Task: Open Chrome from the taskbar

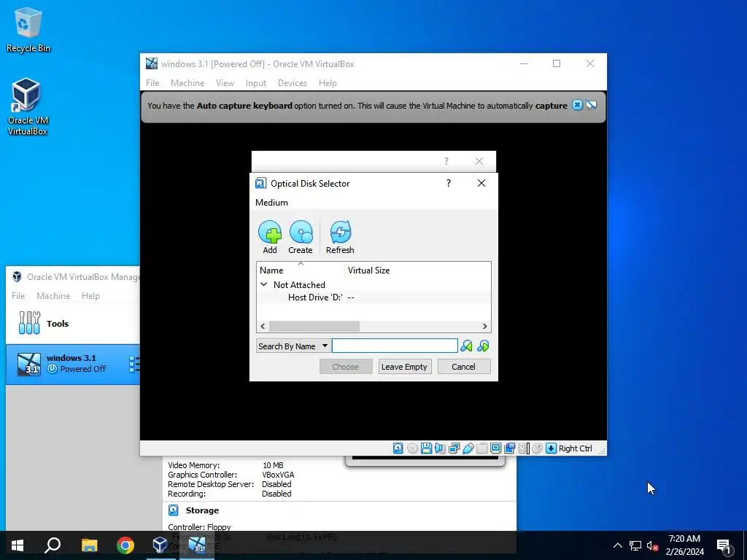Action: click(125, 545)
